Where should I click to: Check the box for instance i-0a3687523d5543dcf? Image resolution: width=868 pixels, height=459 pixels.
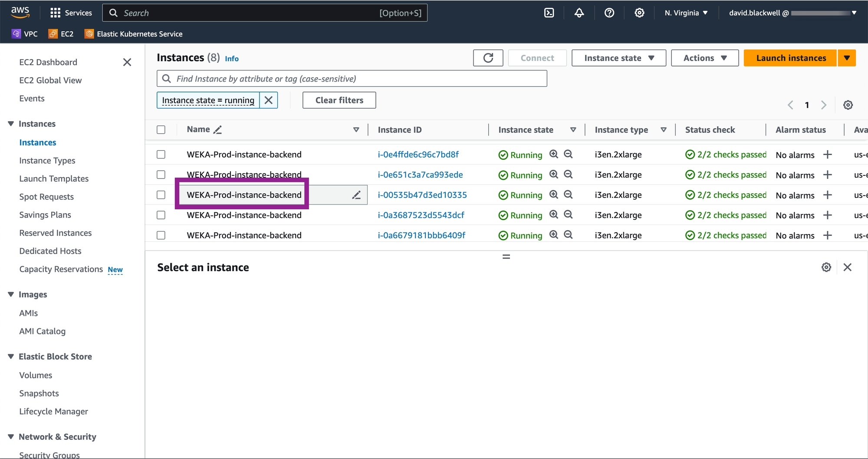point(161,215)
